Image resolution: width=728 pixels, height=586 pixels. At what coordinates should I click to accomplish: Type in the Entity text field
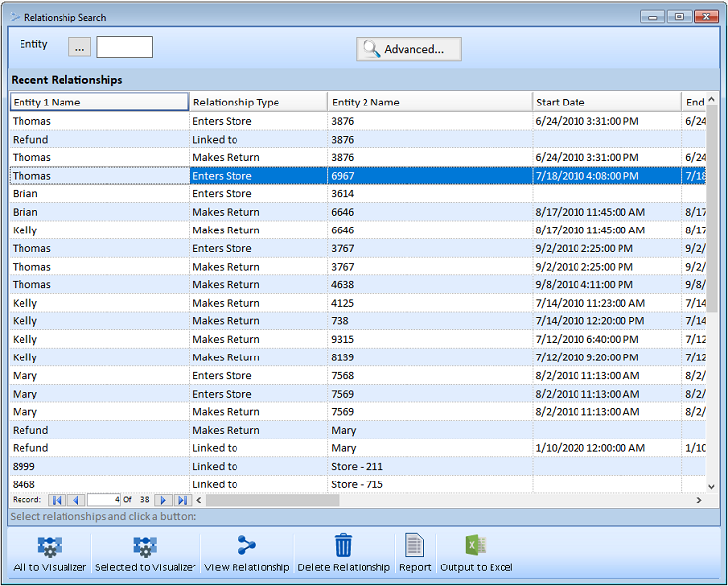124,47
